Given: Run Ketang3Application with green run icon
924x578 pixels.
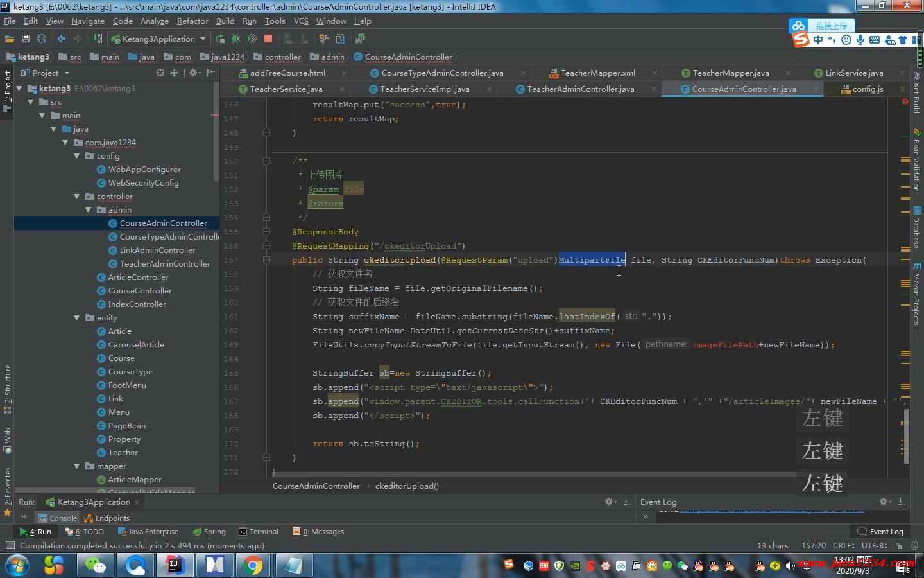Looking at the screenshot, I should [x=220, y=39].
